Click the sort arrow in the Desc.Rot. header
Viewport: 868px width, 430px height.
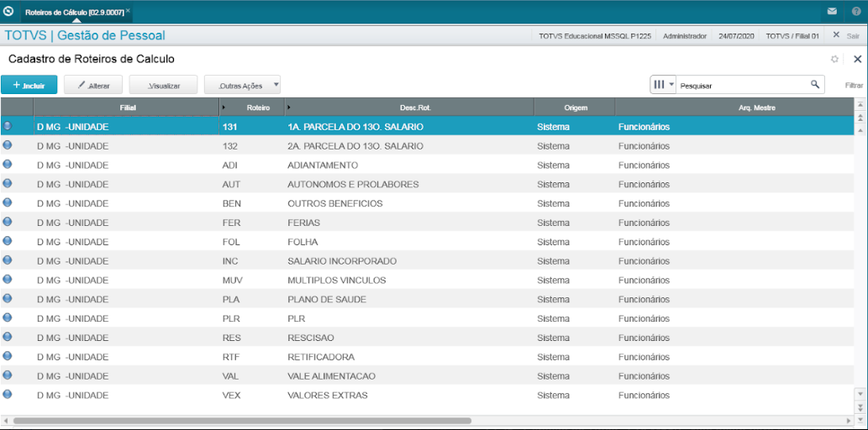coord(289,107)
